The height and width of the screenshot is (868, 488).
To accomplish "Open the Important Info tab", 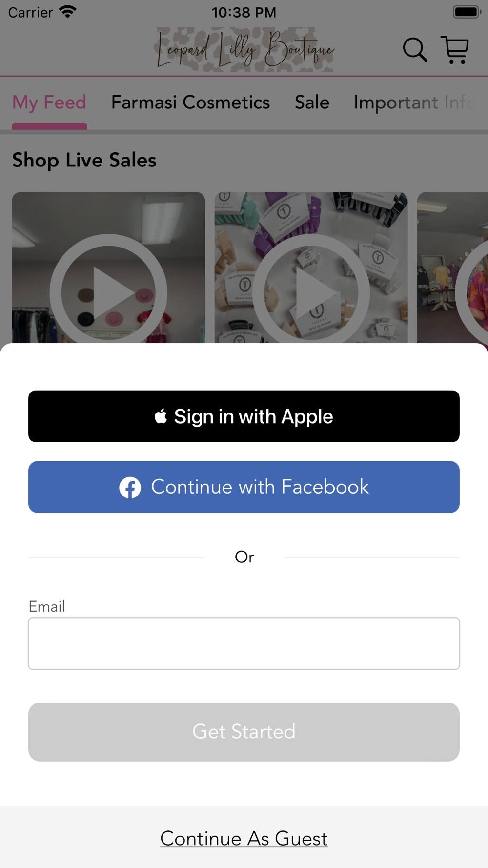I will coord(415,103).
